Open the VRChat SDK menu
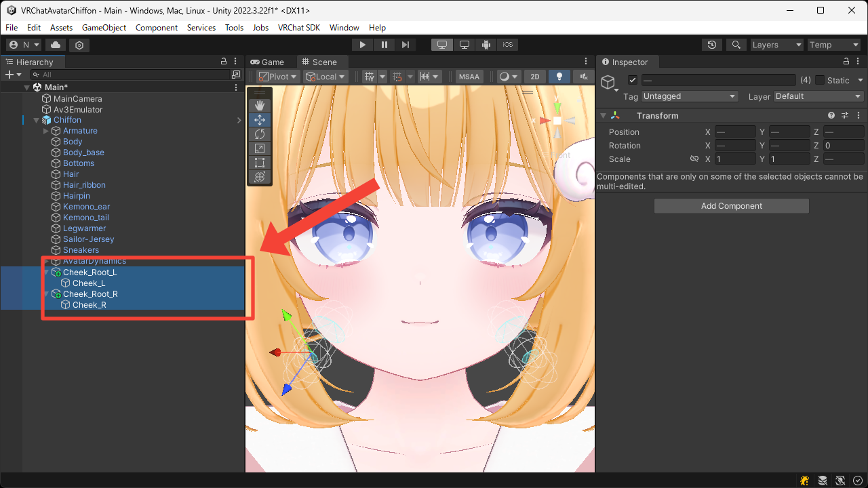Screen dimensions: 868x488 pyautogui.click(x=299, y=28)
